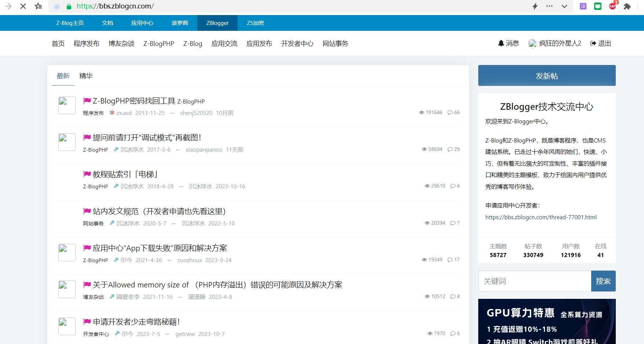Open the Z-Blog主页 top bar link
The height and width of the screenshot is (344, 644).
click(x=70, y=23)
